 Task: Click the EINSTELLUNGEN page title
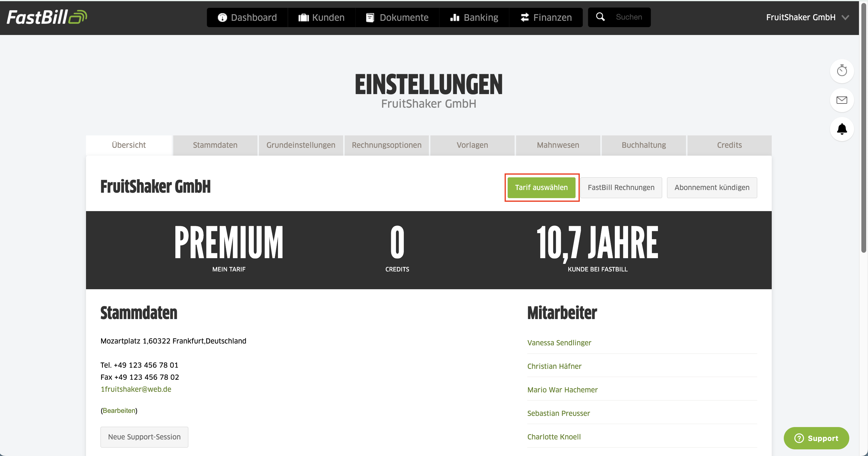429,84
